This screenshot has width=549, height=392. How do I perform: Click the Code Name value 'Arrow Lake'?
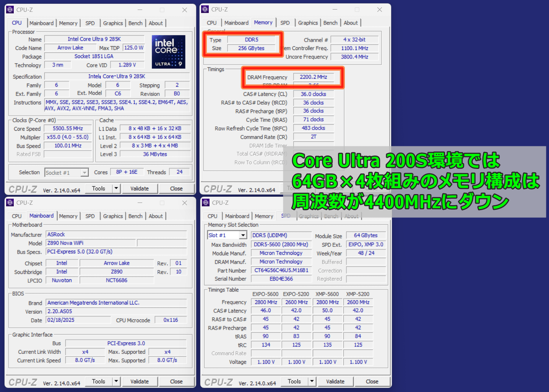click(70, 48)
